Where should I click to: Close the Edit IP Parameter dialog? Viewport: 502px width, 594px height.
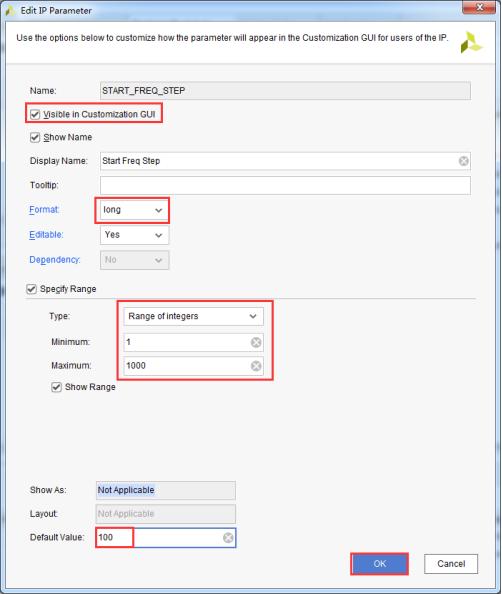(x=479, y=7)
